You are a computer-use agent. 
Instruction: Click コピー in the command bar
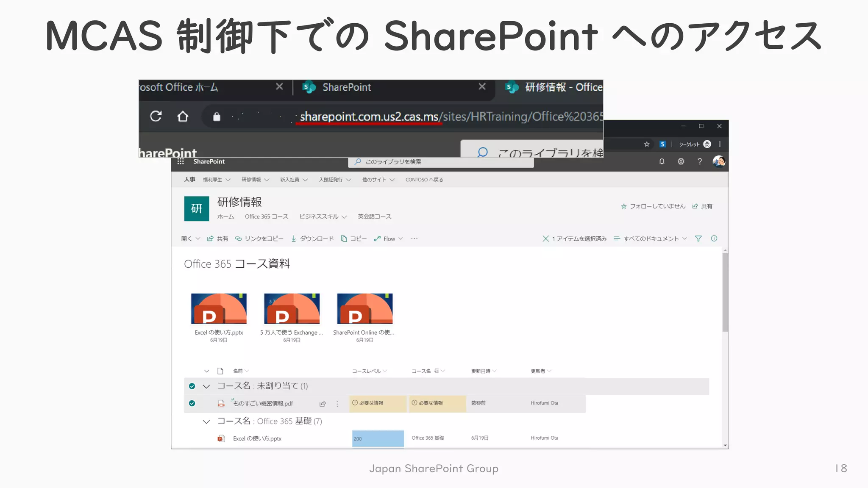coord(354,238)
